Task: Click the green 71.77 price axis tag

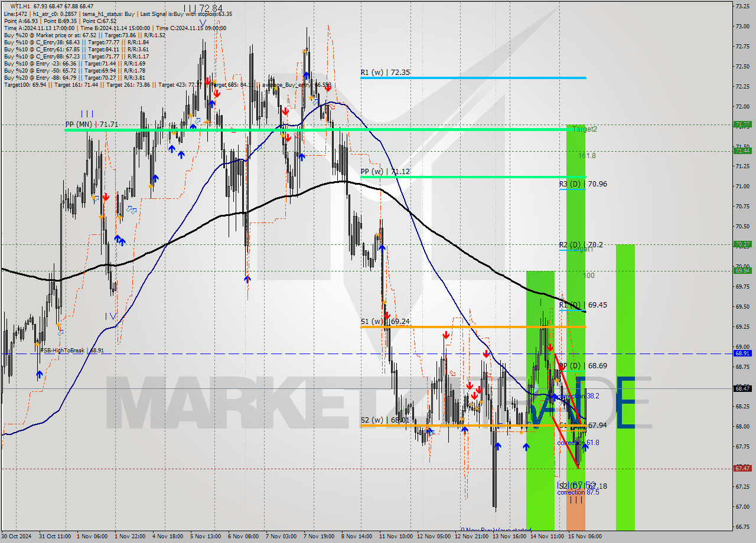Action: tap(742, 125)
